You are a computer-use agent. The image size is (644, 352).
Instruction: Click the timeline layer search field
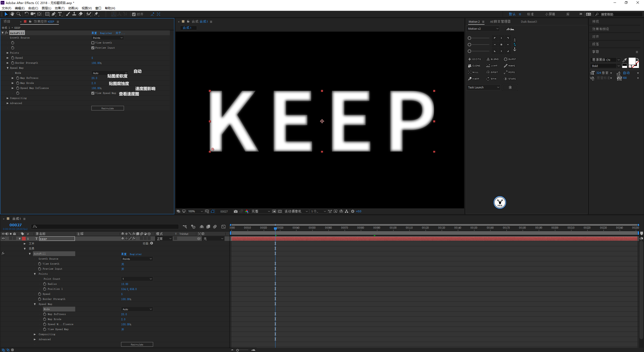click(105, 227)
